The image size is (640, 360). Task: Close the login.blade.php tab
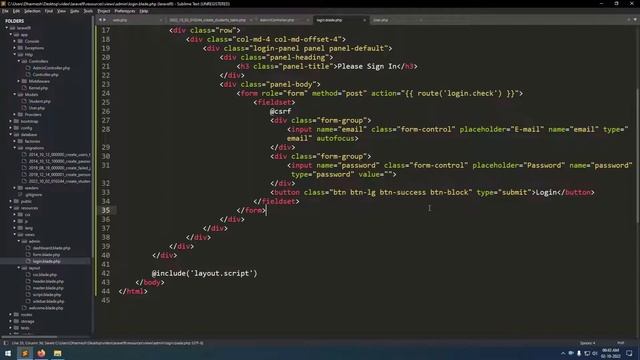364,20
